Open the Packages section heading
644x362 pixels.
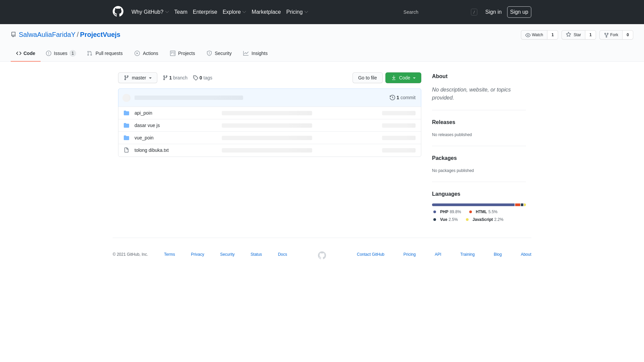tap(444, 158)
